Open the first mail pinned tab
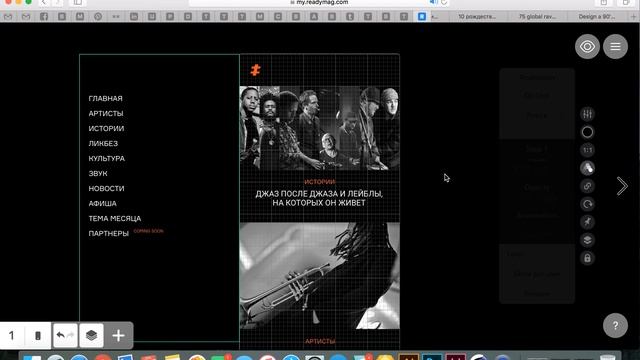This screenshot has height=360, width=640. coord(8,16)
